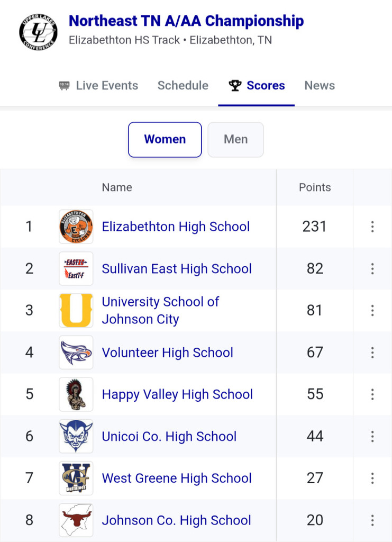
Task: Open Happy Valley High School link
Action: click(x=177, y=394)
